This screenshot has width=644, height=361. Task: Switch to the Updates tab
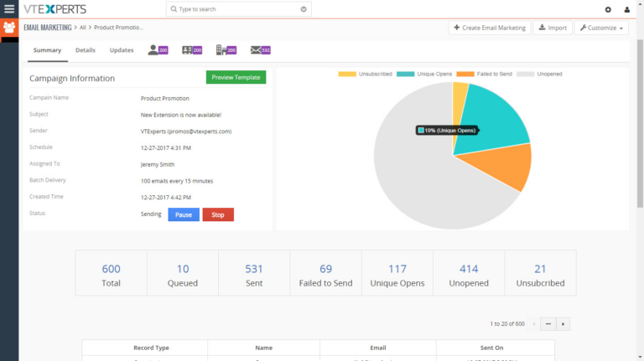point(122,50)
